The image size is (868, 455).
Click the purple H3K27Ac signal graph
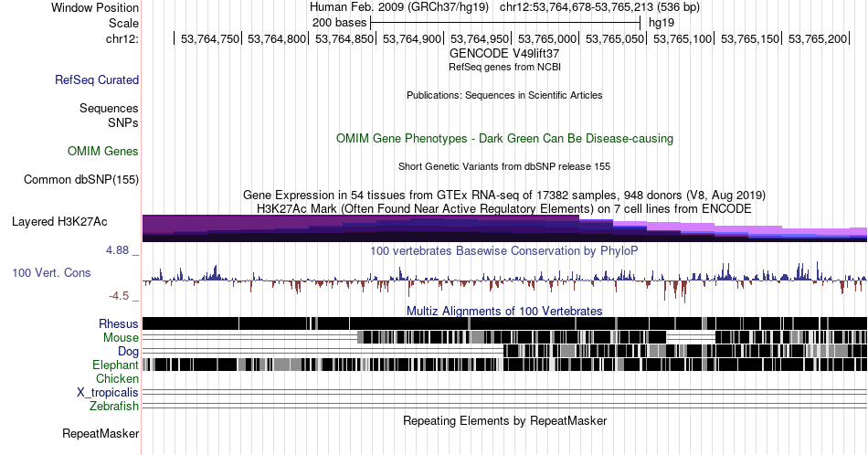pyautogui.click(x=504, y=228)
